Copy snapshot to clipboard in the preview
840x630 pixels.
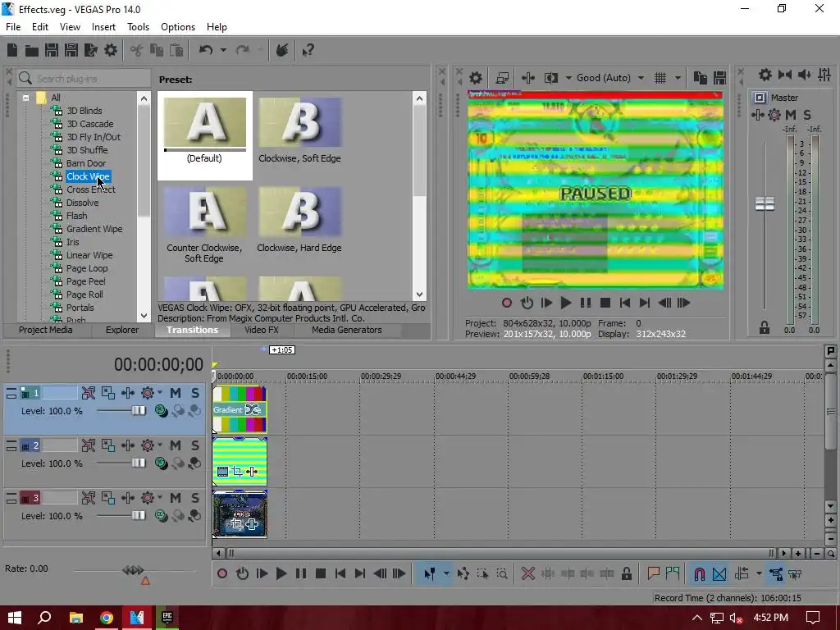point(701,78)
